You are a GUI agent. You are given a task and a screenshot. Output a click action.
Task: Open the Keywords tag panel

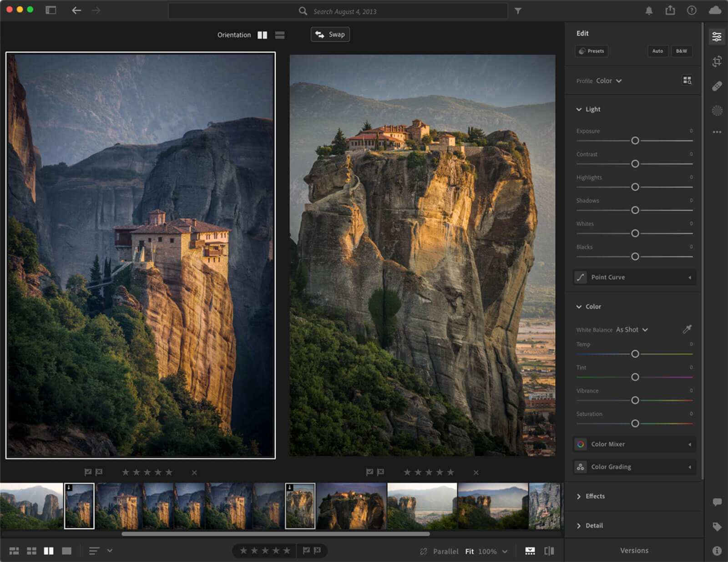click(x=717, y=527)
